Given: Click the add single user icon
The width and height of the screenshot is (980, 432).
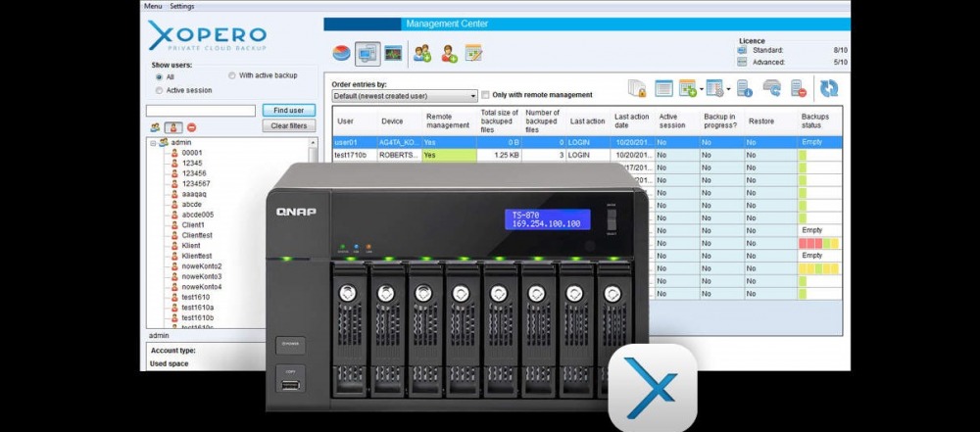Looking at the screenshot, I should [449, 54].
